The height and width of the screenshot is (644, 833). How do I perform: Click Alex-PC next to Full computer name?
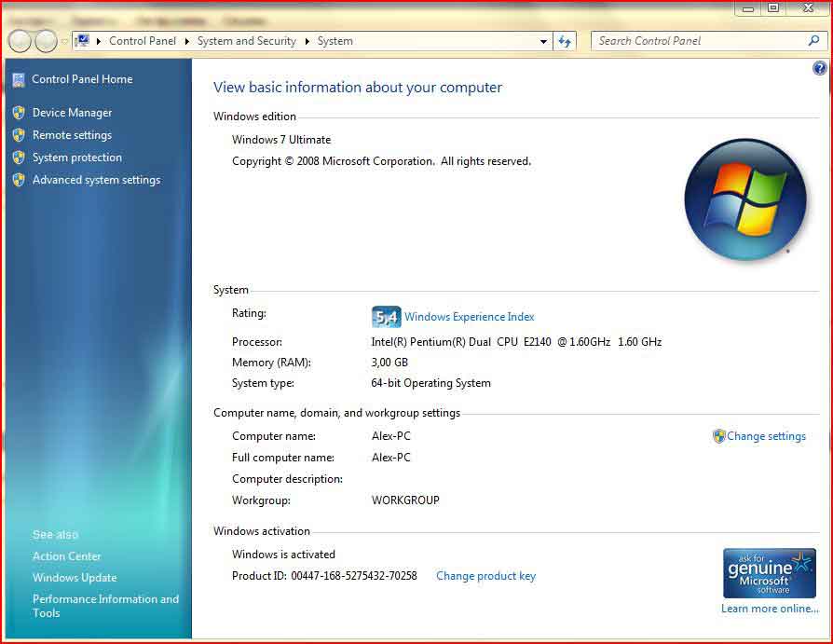[391, 458]
